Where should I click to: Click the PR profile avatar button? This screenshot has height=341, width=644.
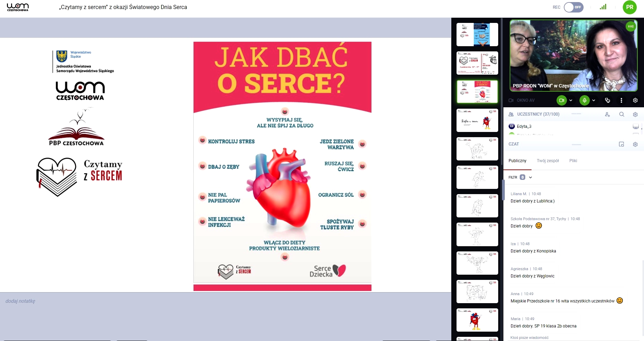pos(629,7)
